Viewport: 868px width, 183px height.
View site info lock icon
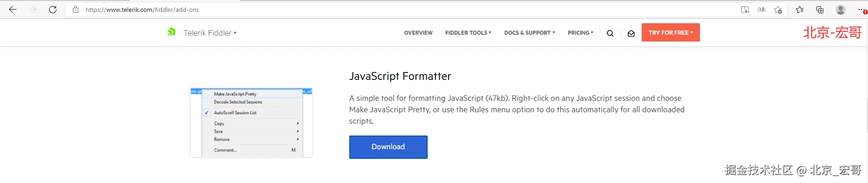76,10
